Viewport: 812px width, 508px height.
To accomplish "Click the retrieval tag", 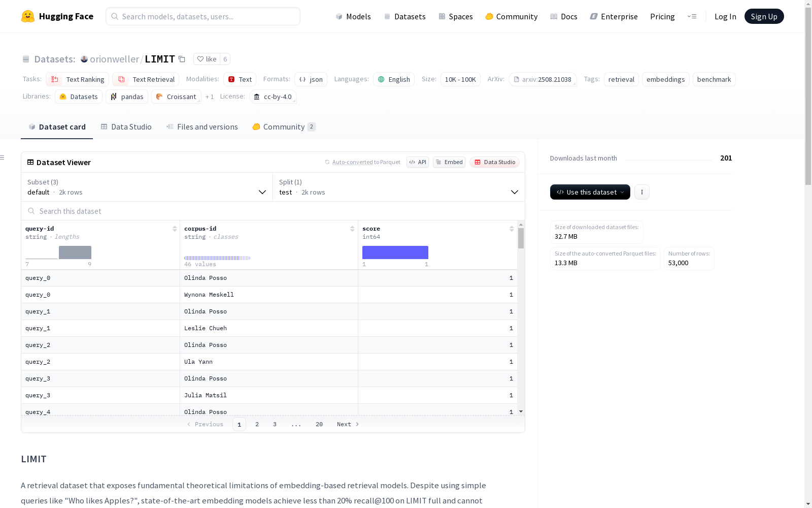I will [621, 79].
